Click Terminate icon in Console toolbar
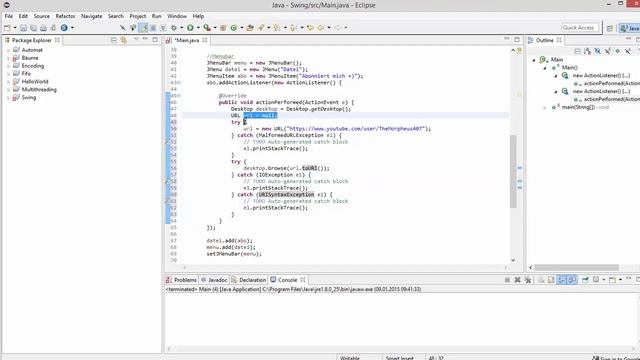640x360 pixels. [507, 280]
